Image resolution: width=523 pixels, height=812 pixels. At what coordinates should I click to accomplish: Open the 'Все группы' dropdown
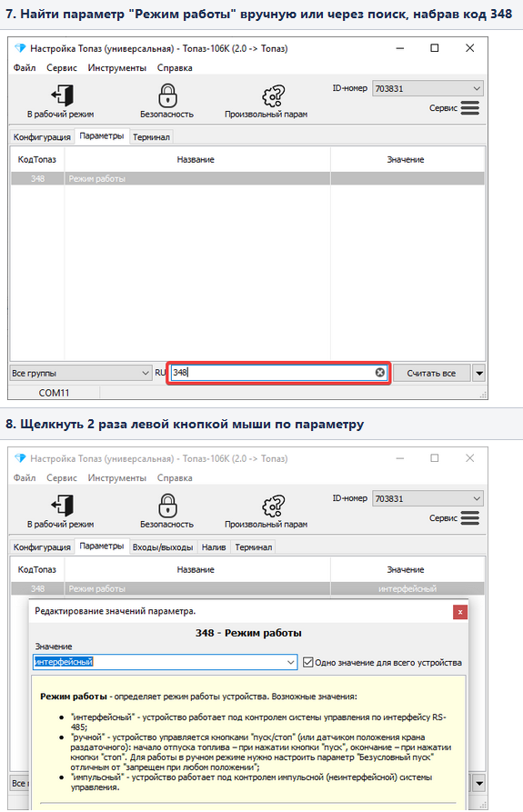81,373
